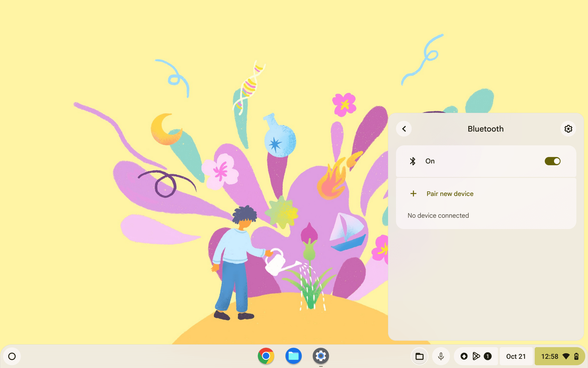Image resolution: width=588 pixels, height=368 pixels.
Task: Disable Bluetooth by clicking the On switch
Action: click(x=552, y=161)
